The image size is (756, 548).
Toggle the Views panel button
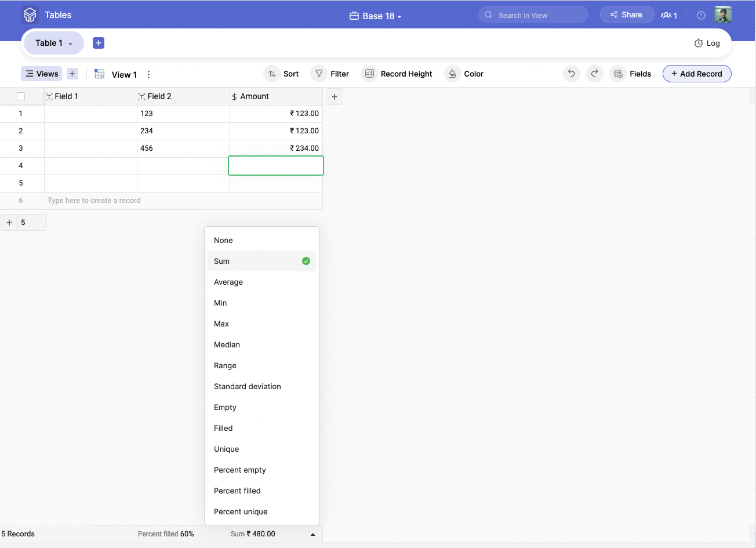click(x=42, y=74)
